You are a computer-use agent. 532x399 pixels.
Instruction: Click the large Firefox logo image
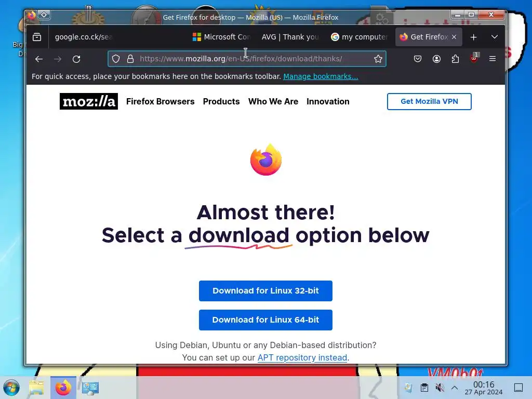pos(266,159)
